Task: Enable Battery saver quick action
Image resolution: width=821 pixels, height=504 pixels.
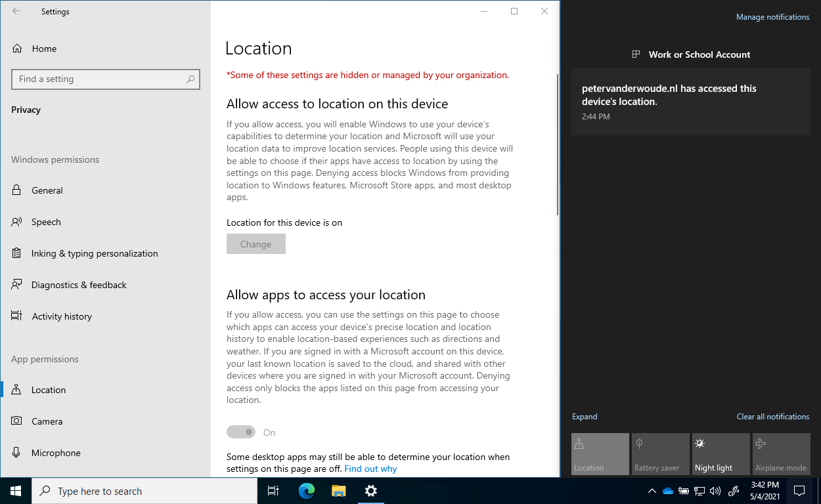Action: click(660, 453)
